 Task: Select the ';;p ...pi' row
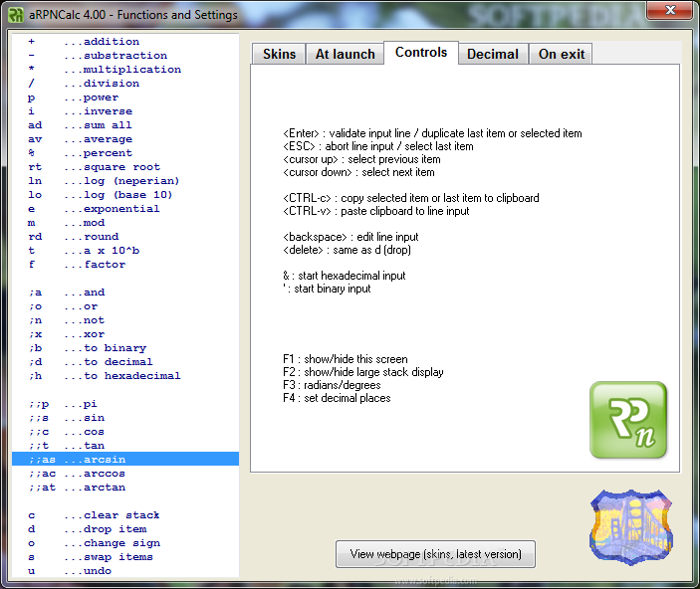pos(125,403)
